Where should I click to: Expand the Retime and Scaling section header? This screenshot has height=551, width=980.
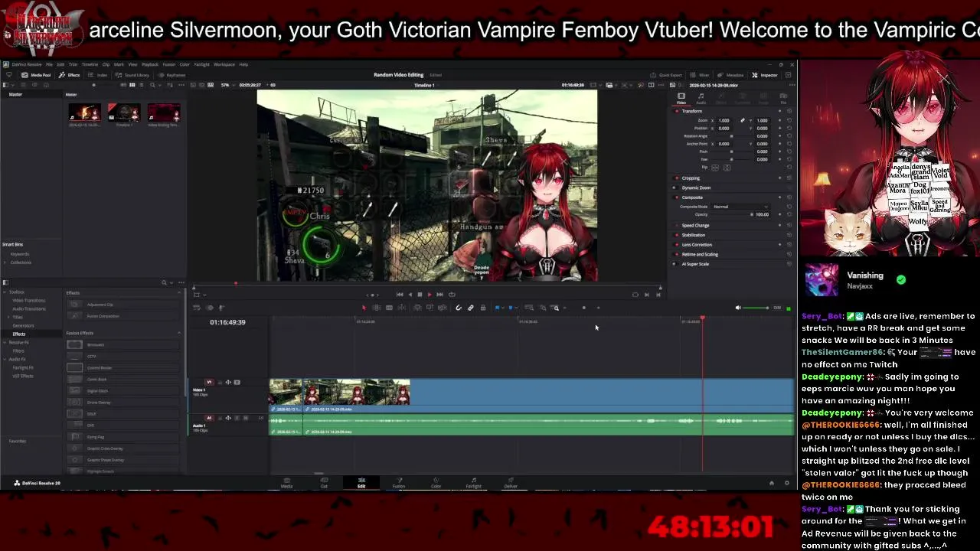pyautogui.click(x=700, y=254)
